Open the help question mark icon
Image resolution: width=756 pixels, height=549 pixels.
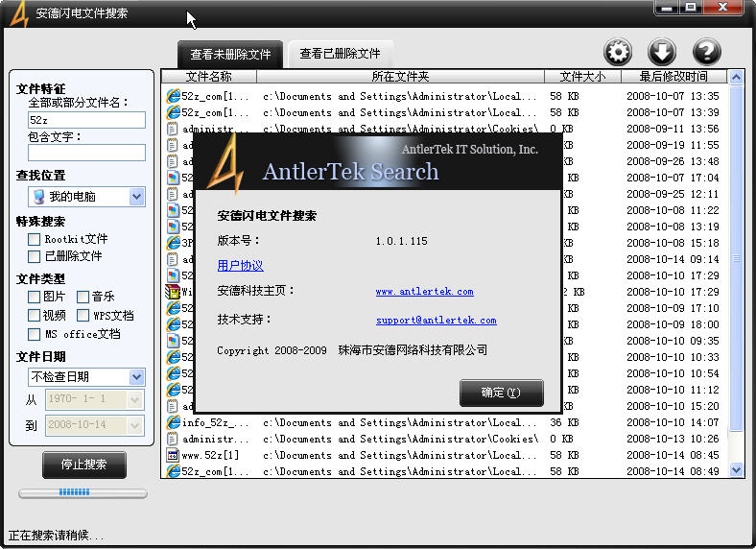706,52
